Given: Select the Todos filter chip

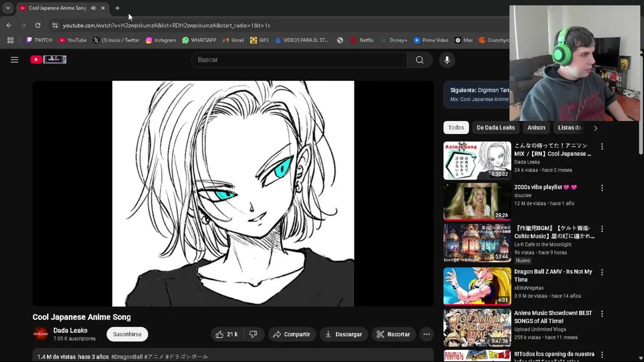Looking at the screenshot, I should 456,128.
